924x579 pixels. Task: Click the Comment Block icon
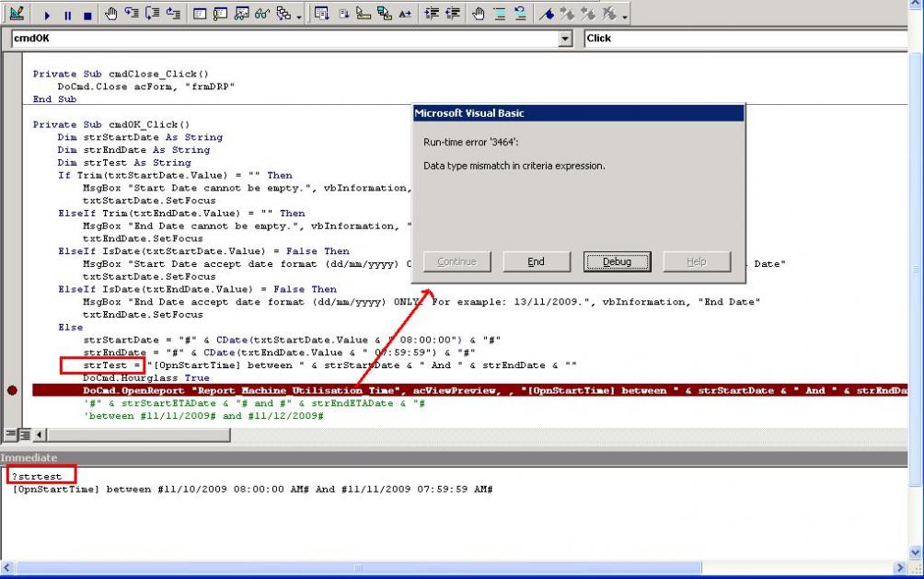[500, 14]
